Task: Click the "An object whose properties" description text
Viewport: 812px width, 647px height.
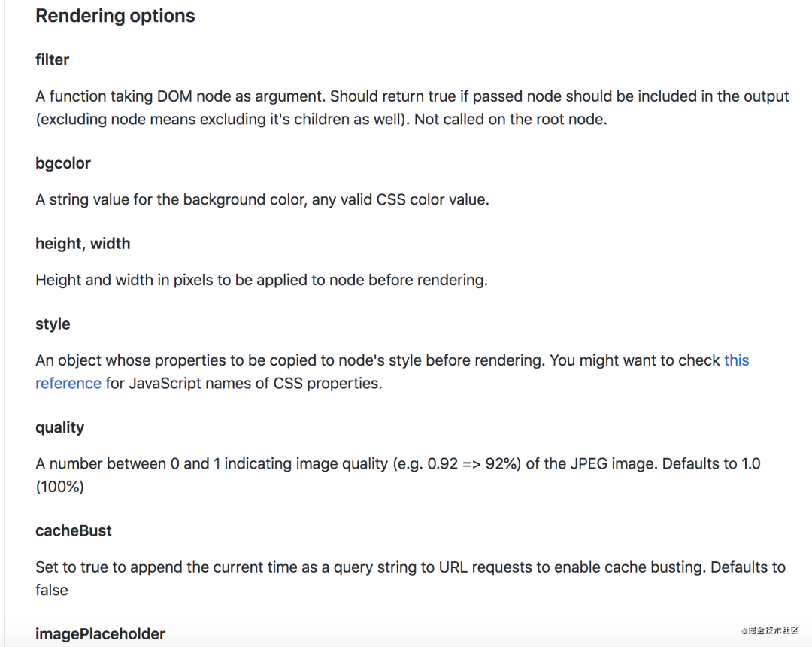Action: 301,360
